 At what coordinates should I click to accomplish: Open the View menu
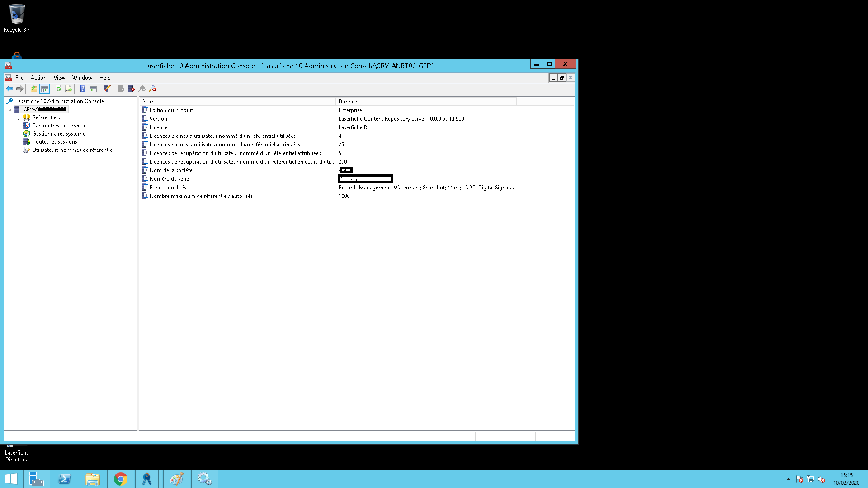(x=59, y=78)
